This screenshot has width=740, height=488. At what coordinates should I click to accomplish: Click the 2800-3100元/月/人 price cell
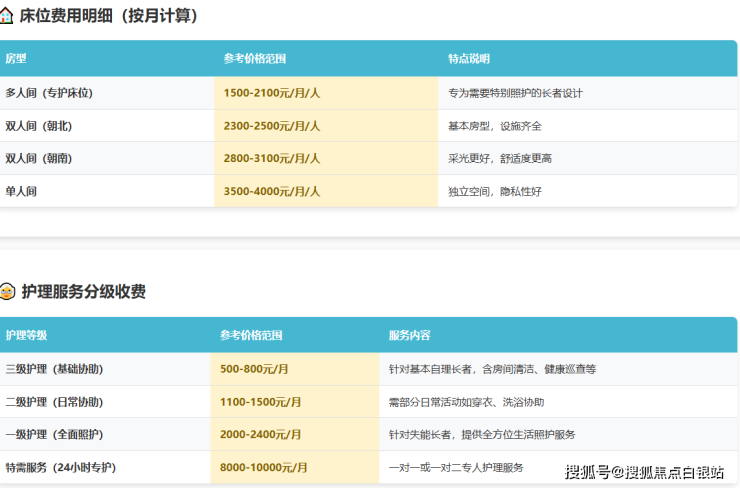(272, 158)
